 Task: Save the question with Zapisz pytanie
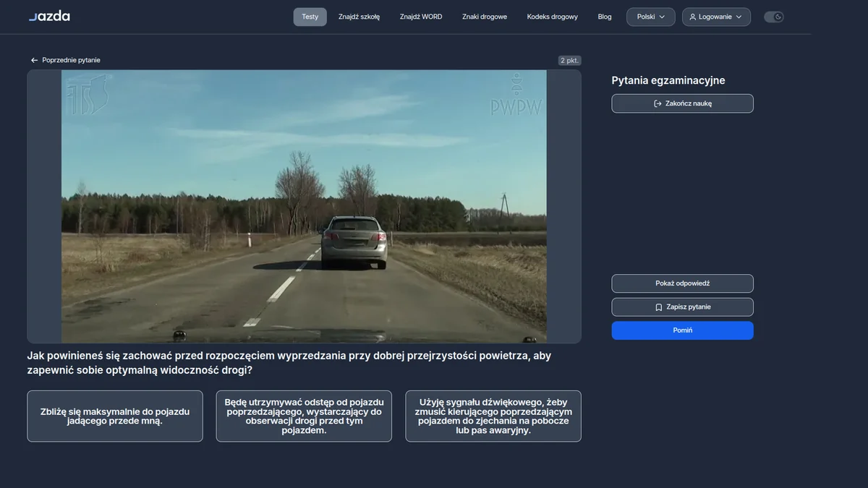pos(682,307)
